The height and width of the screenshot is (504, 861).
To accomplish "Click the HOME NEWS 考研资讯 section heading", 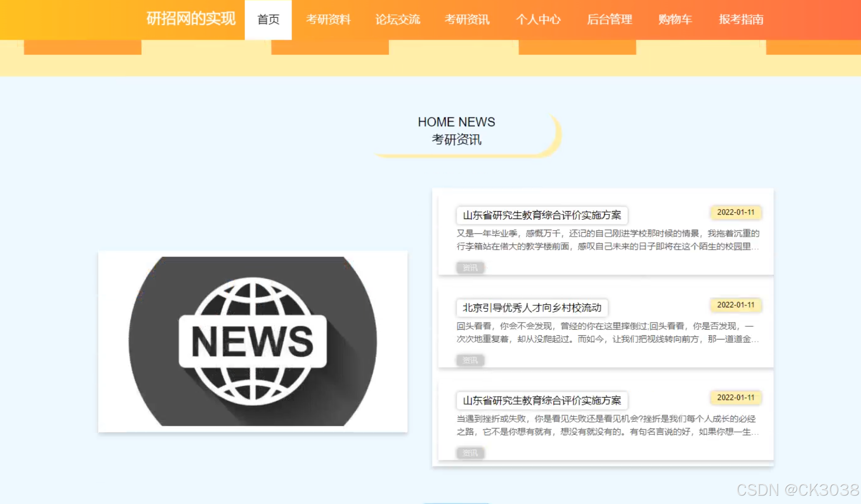I will (456, 131).
